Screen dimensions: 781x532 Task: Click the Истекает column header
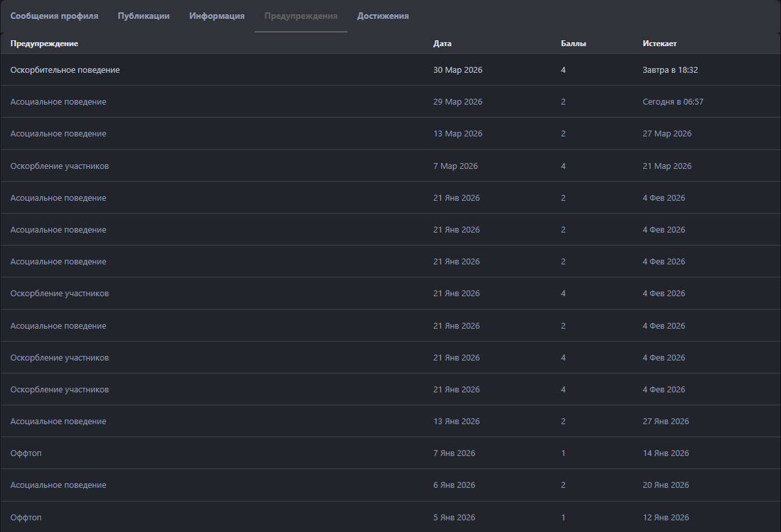[659, 44]
